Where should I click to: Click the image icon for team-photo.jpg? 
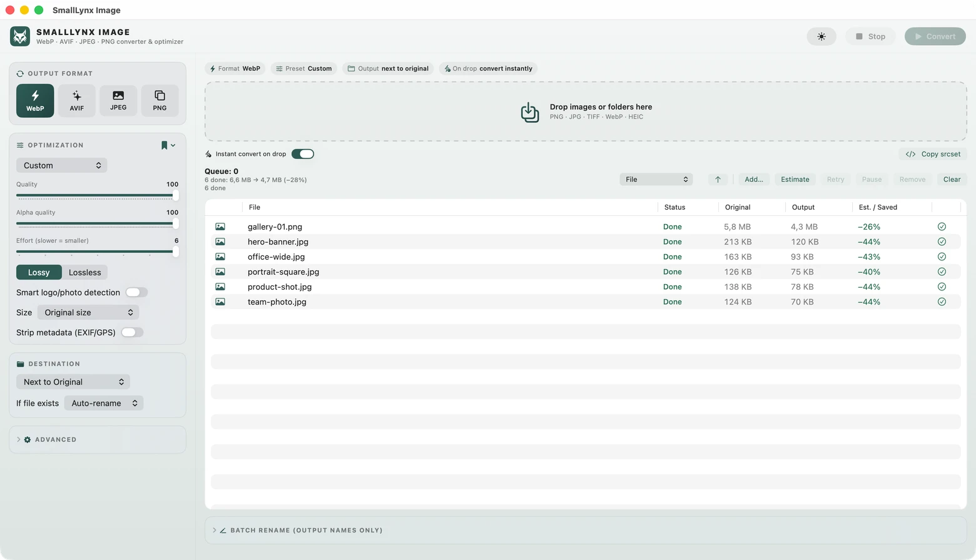(x=220, y=302)
